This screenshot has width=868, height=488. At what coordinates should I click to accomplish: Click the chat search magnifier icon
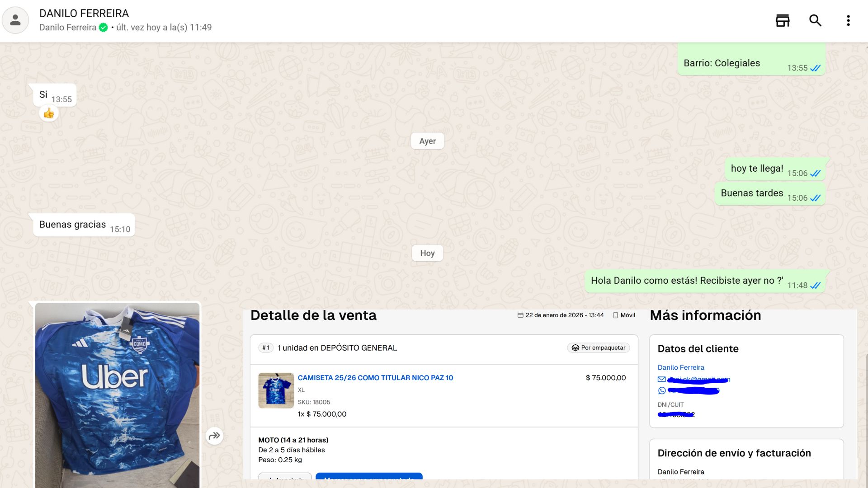tap(815, 21)
